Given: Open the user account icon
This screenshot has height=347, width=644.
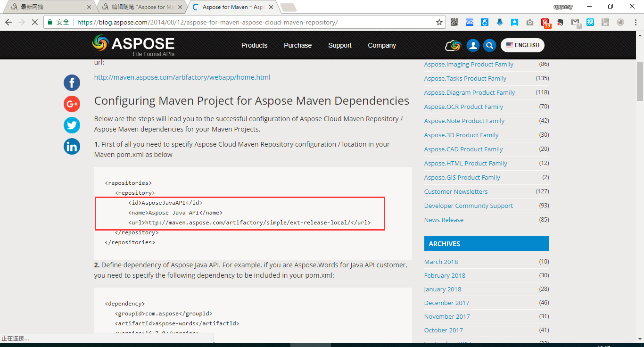Looking at the screenshot, I should (x=473, y=45).
